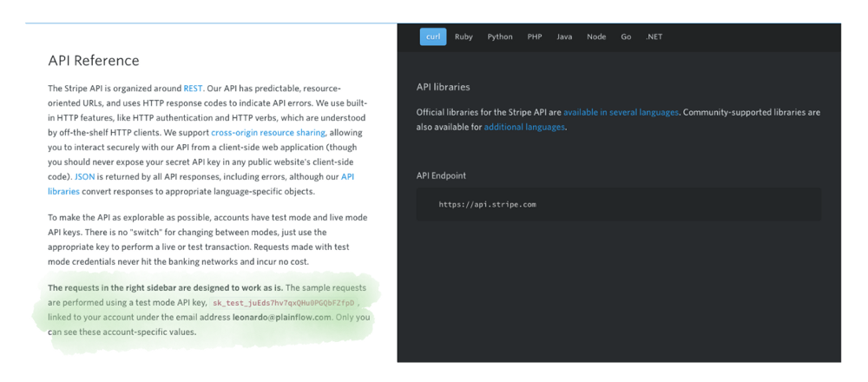Open the REST link
Viewport: 868px width, 382px height.
tap(194, 88)
